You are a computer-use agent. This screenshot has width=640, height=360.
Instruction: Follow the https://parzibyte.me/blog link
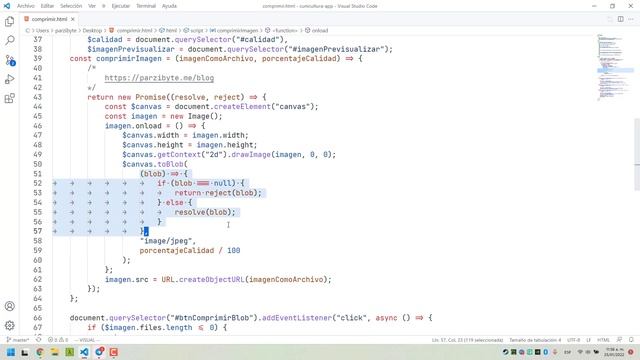(159, 78)
